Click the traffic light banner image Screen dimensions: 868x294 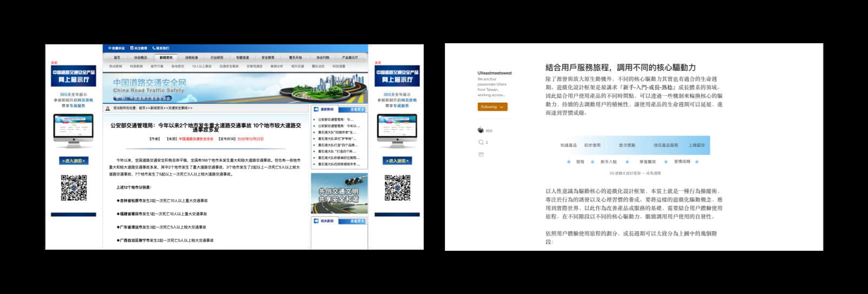pos(339,193)
